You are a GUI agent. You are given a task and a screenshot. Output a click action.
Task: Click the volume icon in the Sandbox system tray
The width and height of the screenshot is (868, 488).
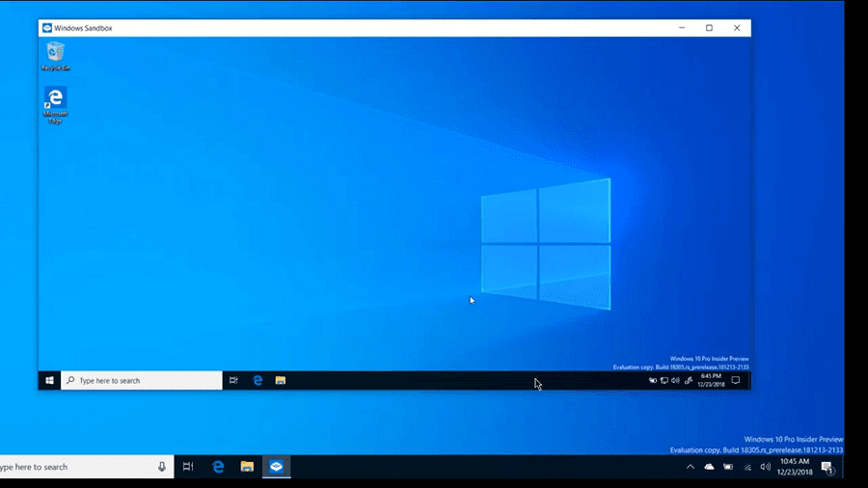pos(675,381)
